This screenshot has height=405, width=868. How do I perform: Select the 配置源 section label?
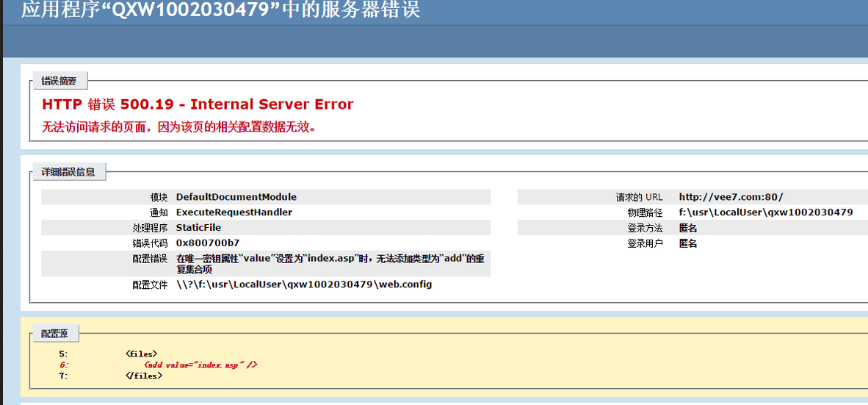click(x=54, y=334)
